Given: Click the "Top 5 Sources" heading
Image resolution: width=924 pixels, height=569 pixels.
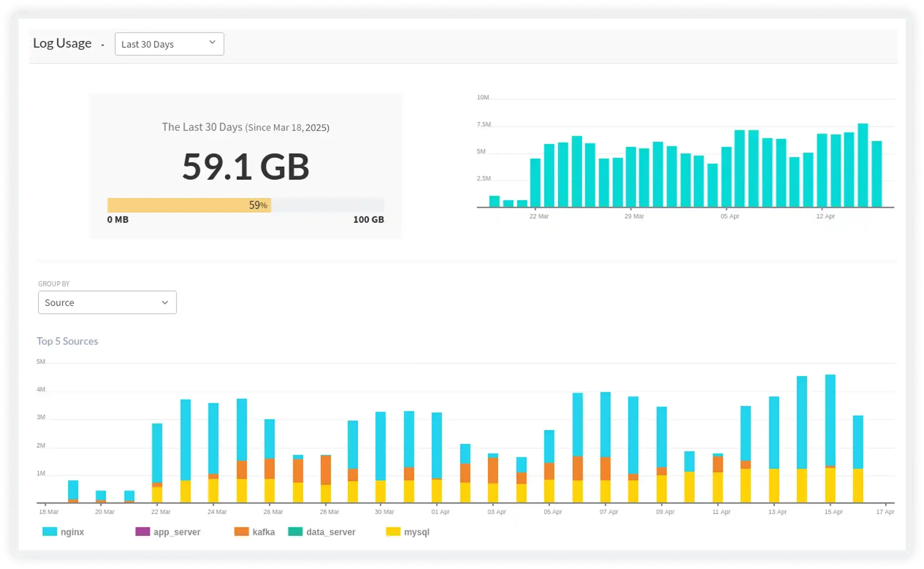Looking at the screenshot, I should tap(67, 341).
